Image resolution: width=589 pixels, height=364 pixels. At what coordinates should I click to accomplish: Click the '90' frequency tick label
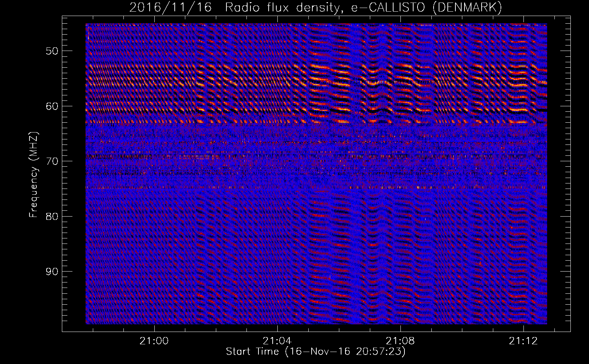[x=52, y=272]
